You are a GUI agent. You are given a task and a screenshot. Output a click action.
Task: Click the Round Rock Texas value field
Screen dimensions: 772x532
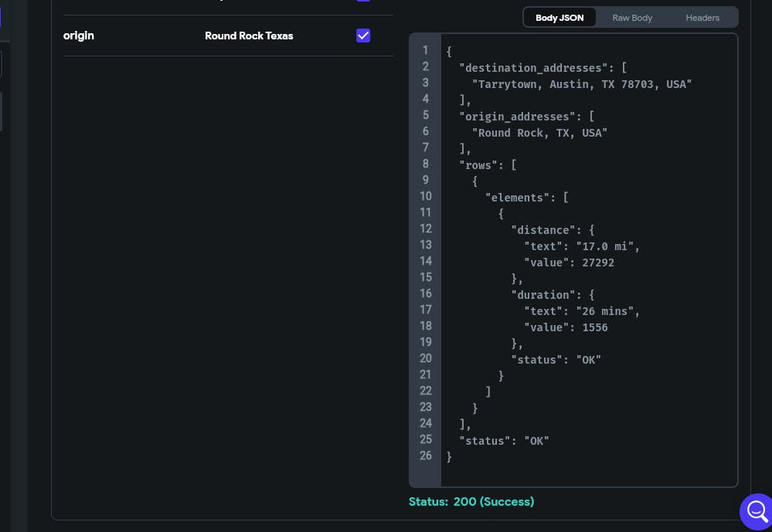click(x=249, y=36)
